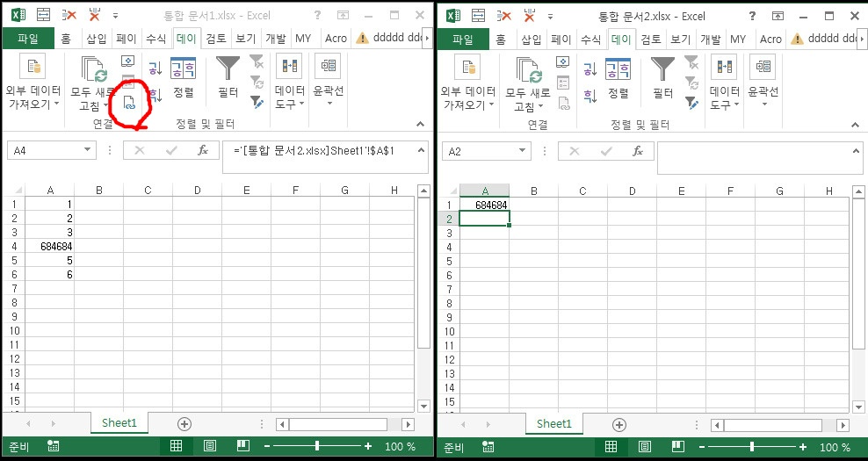This screenshot has height=461, width=868.
Task: Click Connections icon in 통합 문서1 ribbon
Action: (128, 61)
